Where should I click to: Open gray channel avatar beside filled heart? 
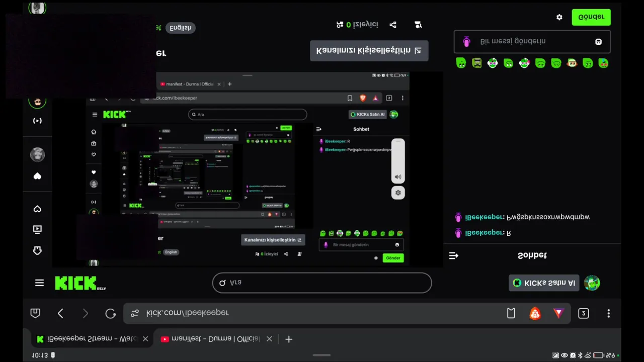(37, 154)
